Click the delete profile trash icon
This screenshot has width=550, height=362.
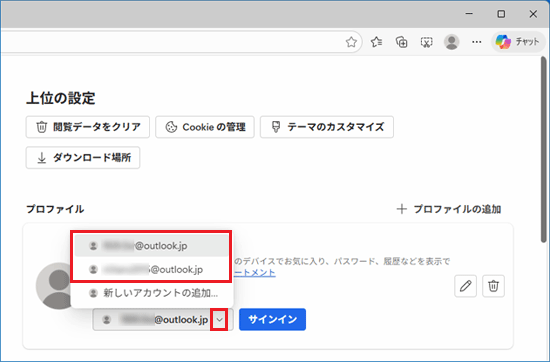(494, 286)
